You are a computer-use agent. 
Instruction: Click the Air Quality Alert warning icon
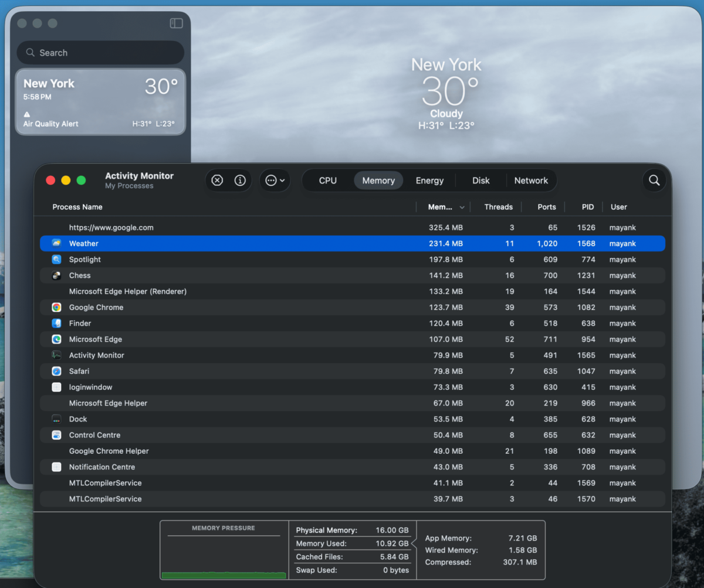click(27, 114)
